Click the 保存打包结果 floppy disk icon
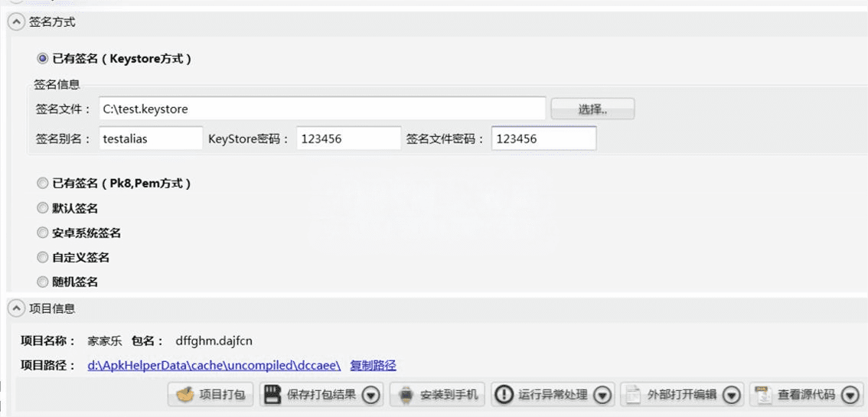Viewport: 868px width, 417px height. pyautogui.click(x=270, y=394)
